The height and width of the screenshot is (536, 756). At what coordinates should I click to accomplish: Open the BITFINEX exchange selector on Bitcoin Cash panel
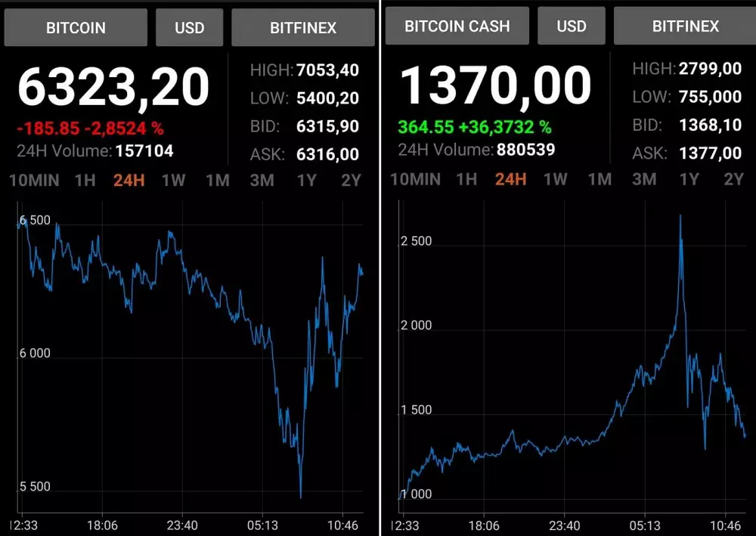pyautogui.click(x=684, y=25)
